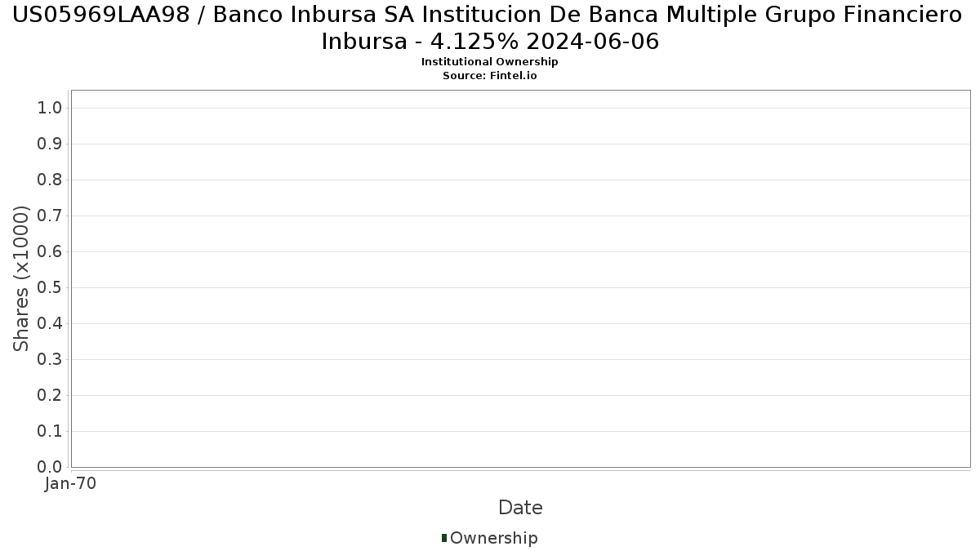The image size is (980, 551).
Task: Click the 0.6 y-axis tick label
Action: 51,252
